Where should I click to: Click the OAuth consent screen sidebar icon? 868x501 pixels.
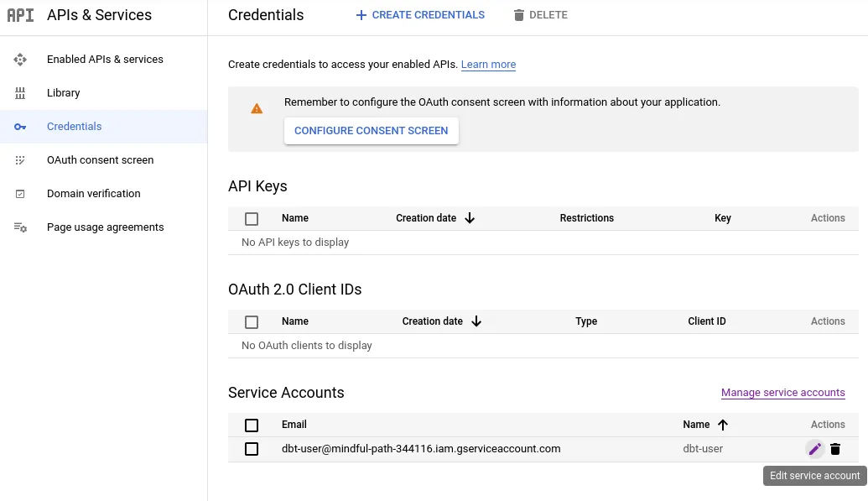pos(20,160)
